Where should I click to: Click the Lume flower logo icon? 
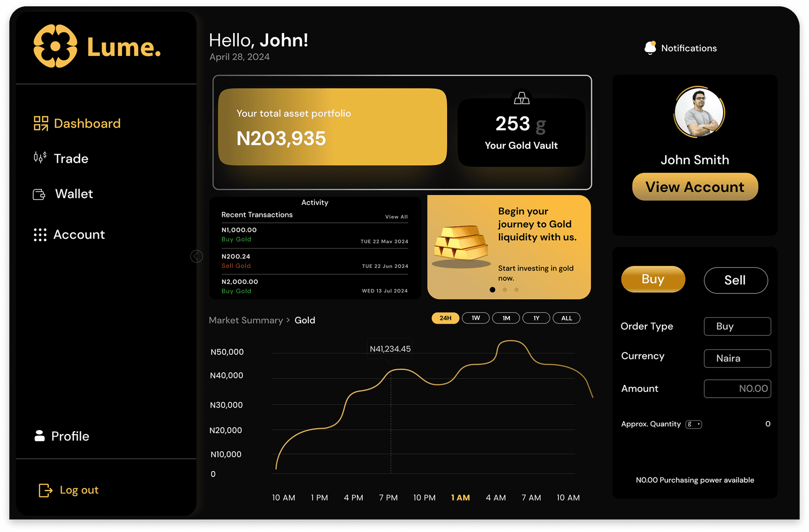[x=55, y=46]
